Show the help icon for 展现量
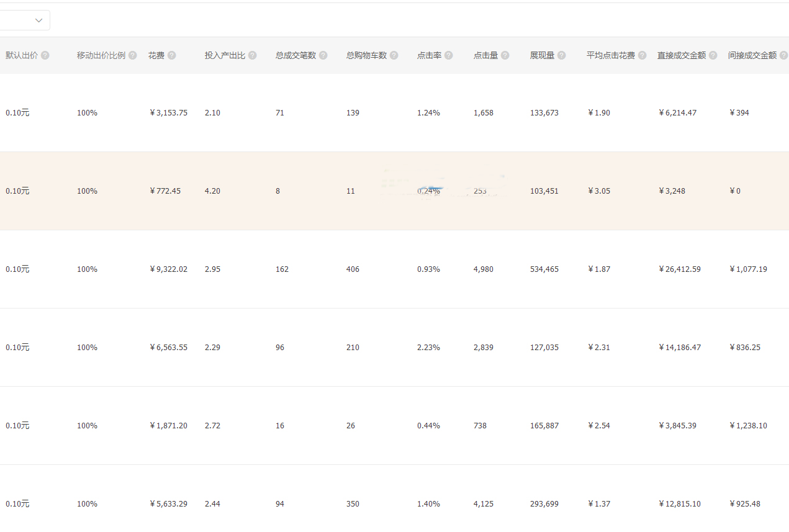Image resolution: width=789 pixels, height=532 pixels. (562, 55)
